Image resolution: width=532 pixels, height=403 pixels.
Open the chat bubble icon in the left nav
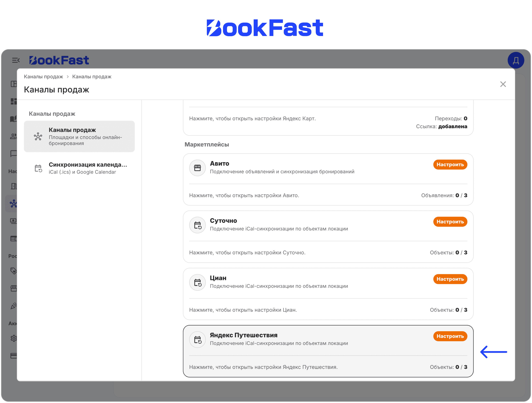(13, 153)
